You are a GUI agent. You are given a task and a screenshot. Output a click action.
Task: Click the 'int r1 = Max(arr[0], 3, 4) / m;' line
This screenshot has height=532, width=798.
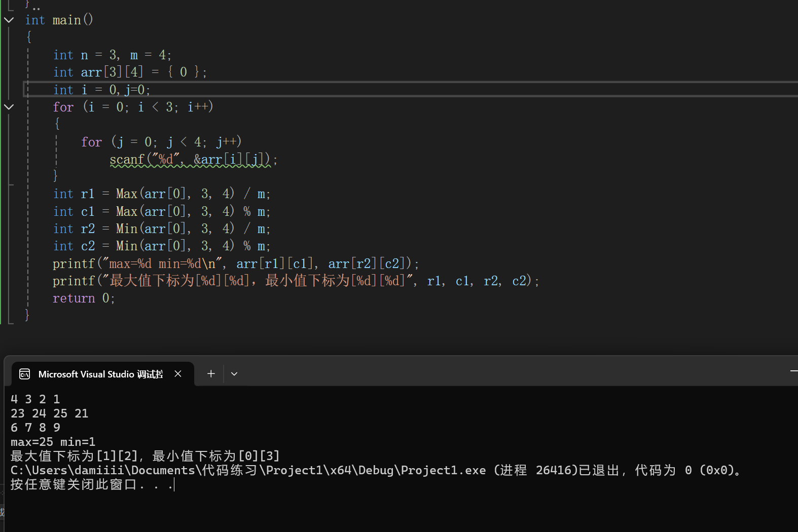[x=162, y=194]
